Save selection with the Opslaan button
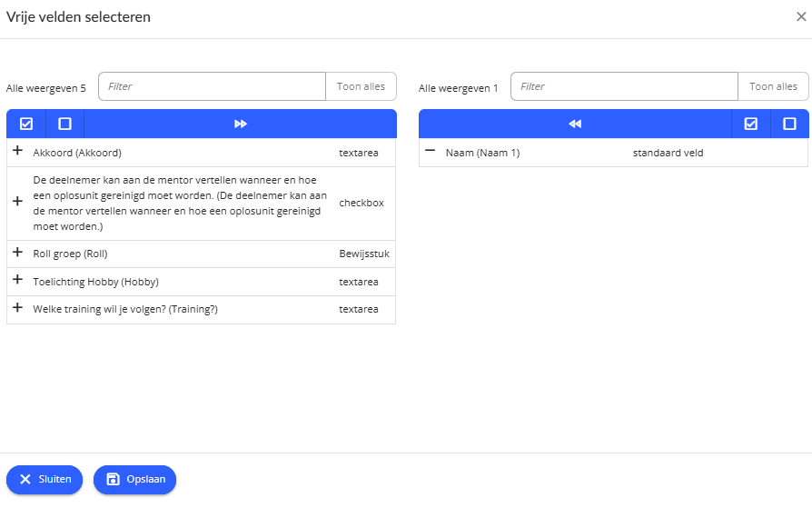Screen dimensions: 812x508 point(134,480)
